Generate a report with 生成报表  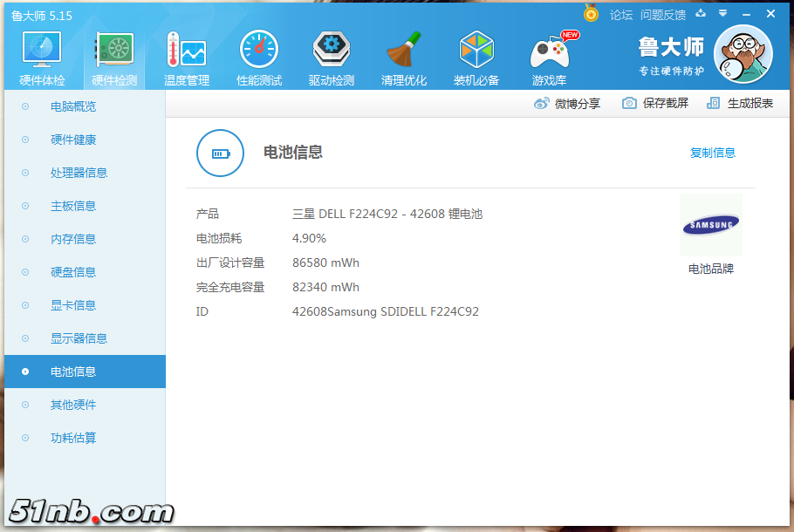(x=740, y=103)
